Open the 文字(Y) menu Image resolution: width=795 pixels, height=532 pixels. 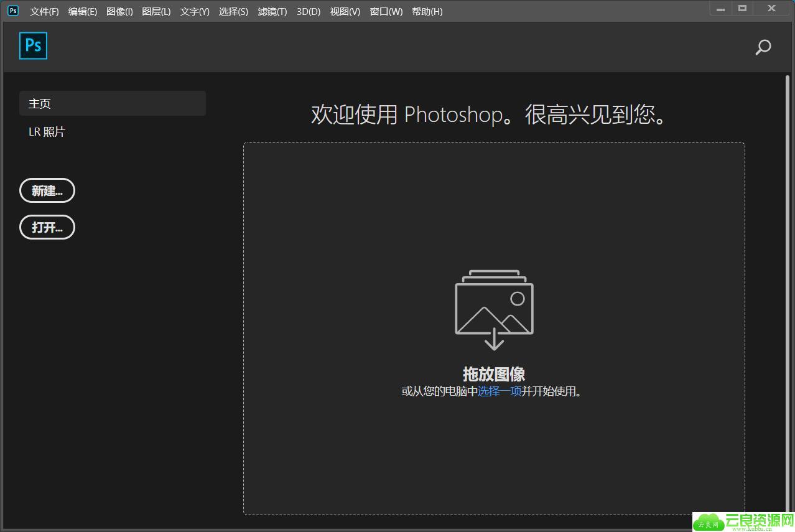tap(195, 12)
